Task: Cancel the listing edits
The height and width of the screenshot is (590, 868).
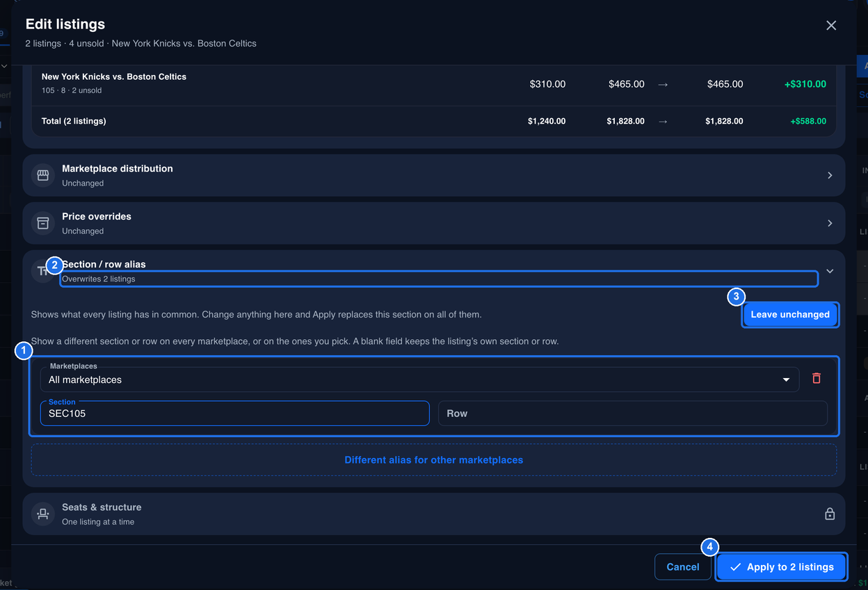Action: [683, 567]
